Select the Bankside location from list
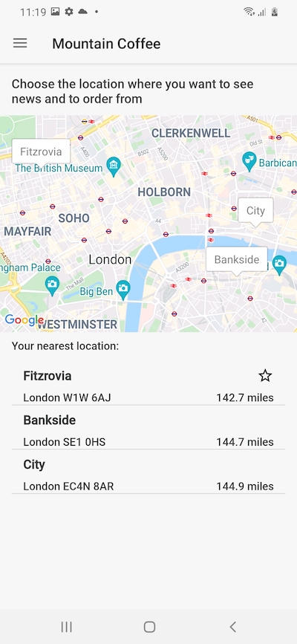297x644 pixels. coord(148,431)
